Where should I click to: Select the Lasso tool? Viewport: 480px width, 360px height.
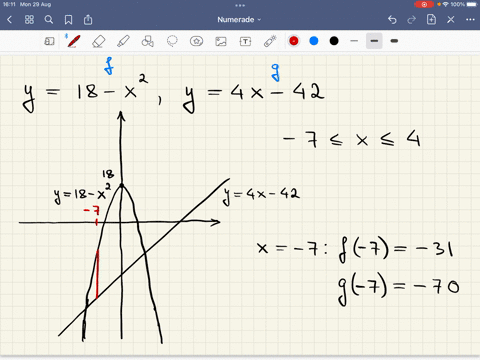(x=172, y=41)
